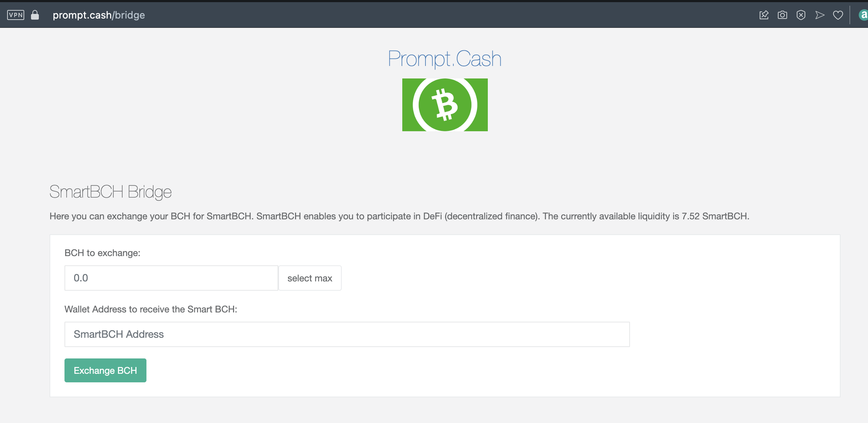Click the Exchange BCH button
The image size is (868, 423).
[x=105, y=370]
